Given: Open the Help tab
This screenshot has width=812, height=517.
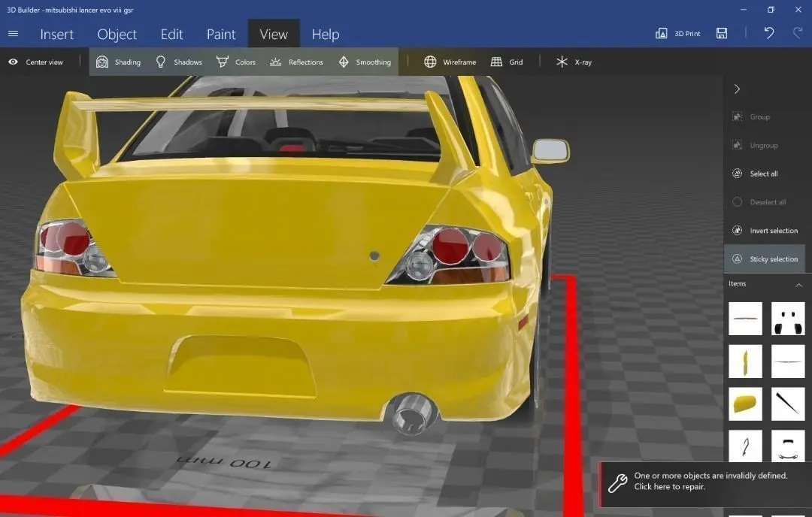Looking at the screenshot, I should coord(326,34).
